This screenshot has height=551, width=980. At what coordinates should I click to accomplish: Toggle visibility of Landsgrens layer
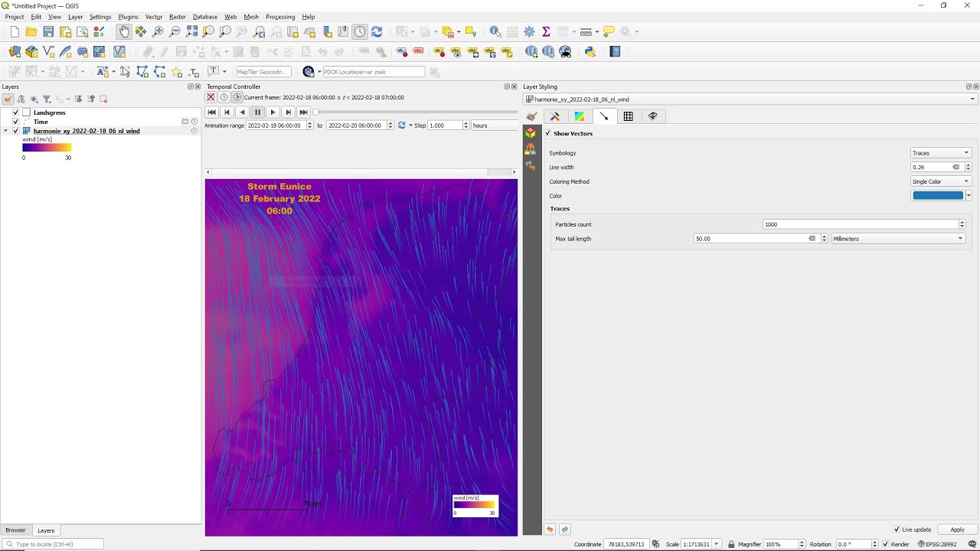click(15, 112)
